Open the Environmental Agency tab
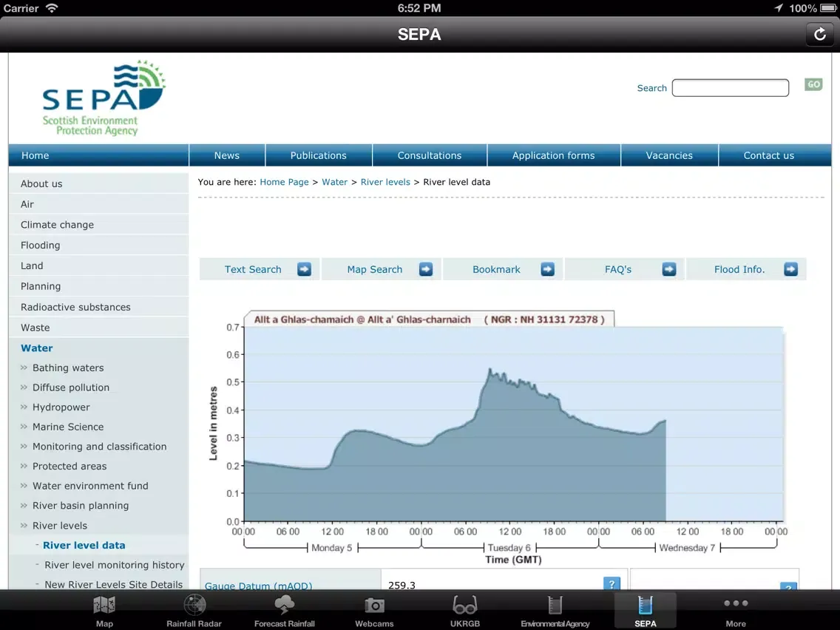Screen dimensions: 840x630 (555, 611)
